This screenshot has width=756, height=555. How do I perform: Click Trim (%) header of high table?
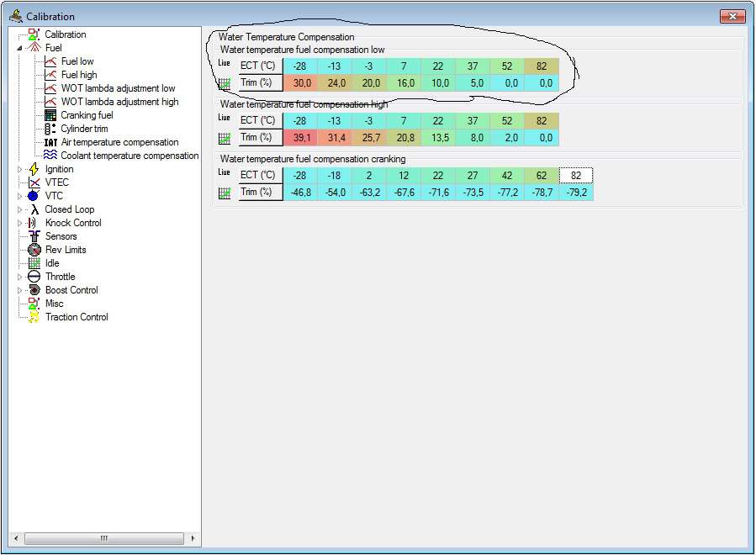tap(261, 137)
